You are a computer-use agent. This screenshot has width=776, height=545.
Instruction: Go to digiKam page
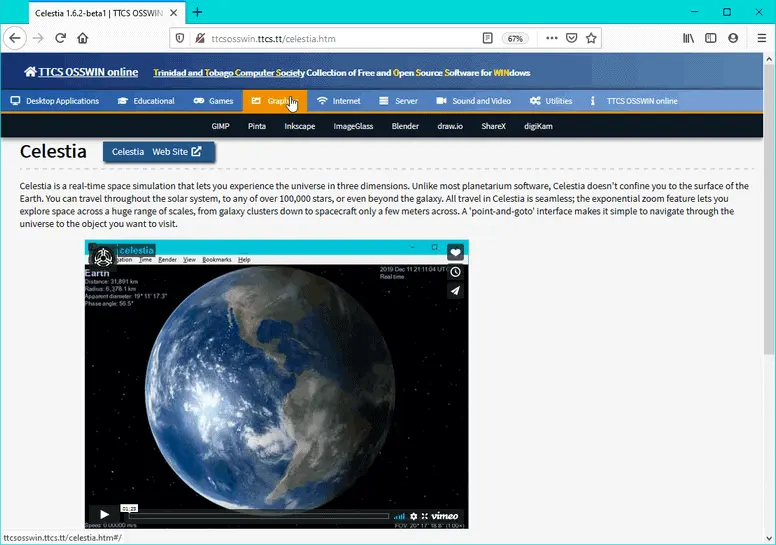point(538,126)
